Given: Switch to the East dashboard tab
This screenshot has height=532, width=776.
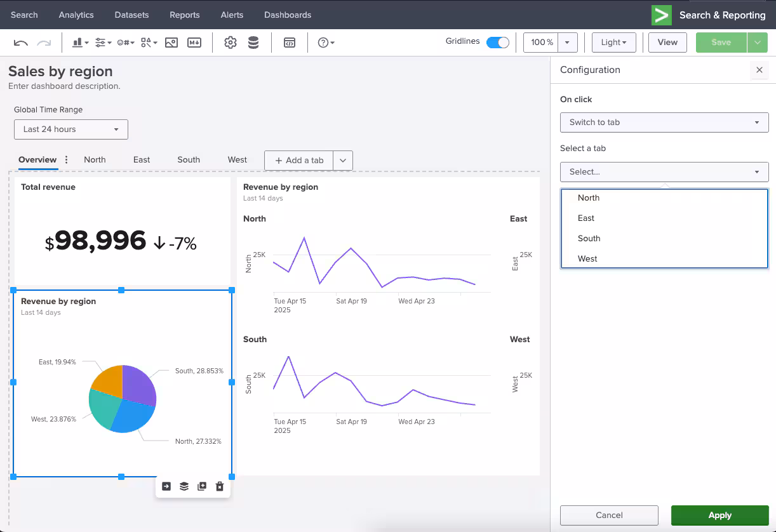Looking at the screenshot, I should coord(142,160).
